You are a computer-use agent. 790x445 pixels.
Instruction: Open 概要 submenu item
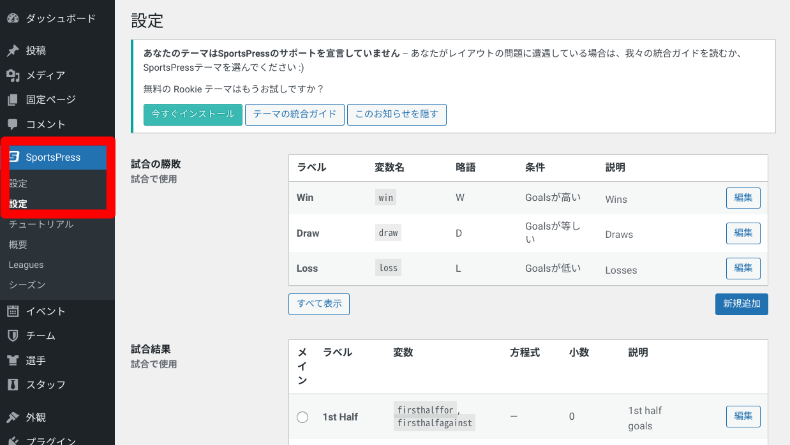(18, 245)
